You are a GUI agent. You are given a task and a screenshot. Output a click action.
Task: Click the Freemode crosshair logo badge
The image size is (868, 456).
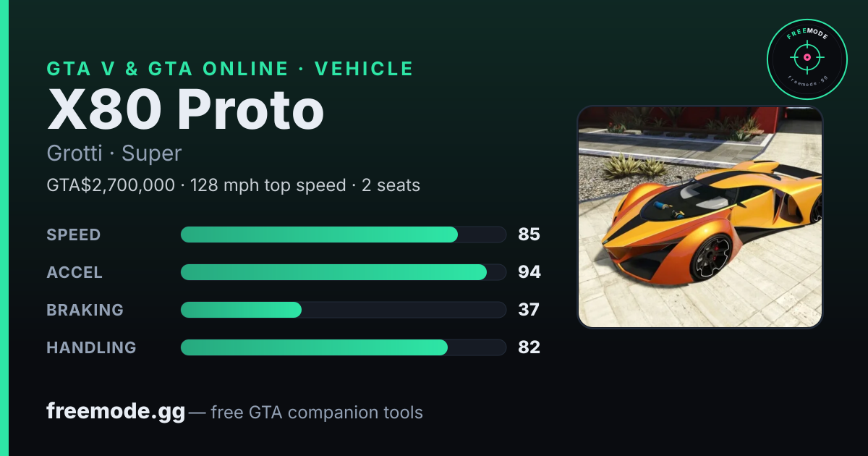point(807,59)
